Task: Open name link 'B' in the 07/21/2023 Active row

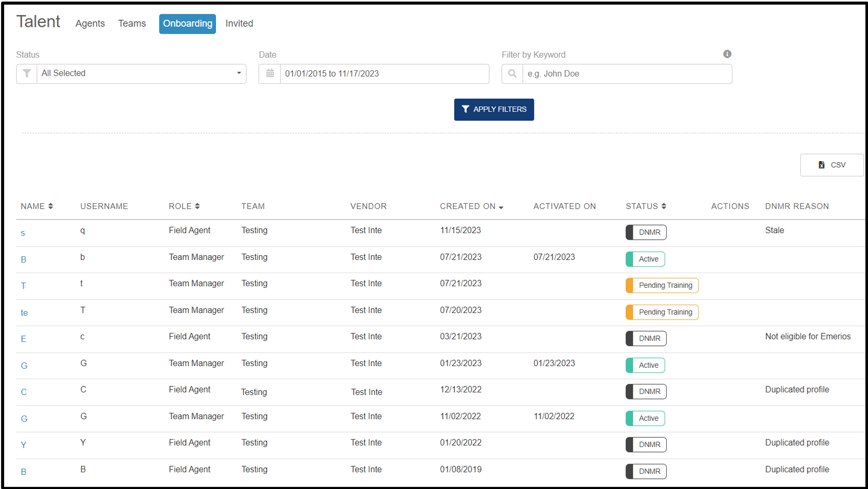Action: coord(24,259)
